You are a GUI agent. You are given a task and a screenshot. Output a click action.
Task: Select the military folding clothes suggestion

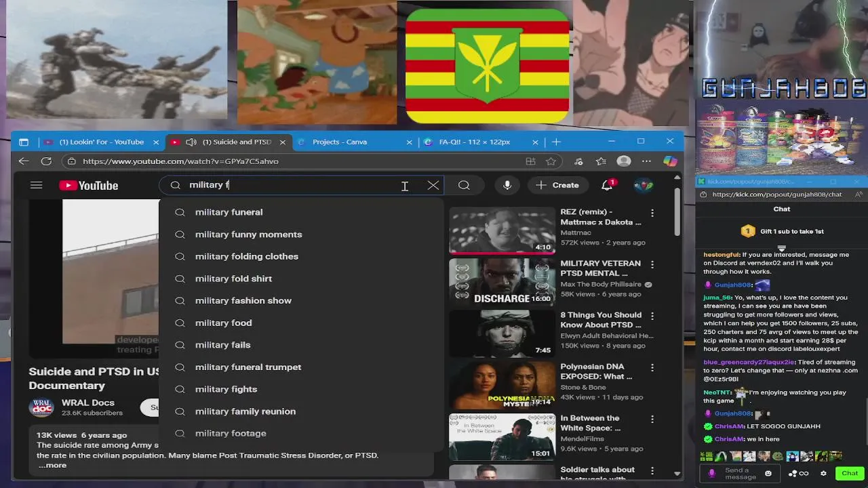(x=301, y=256)
